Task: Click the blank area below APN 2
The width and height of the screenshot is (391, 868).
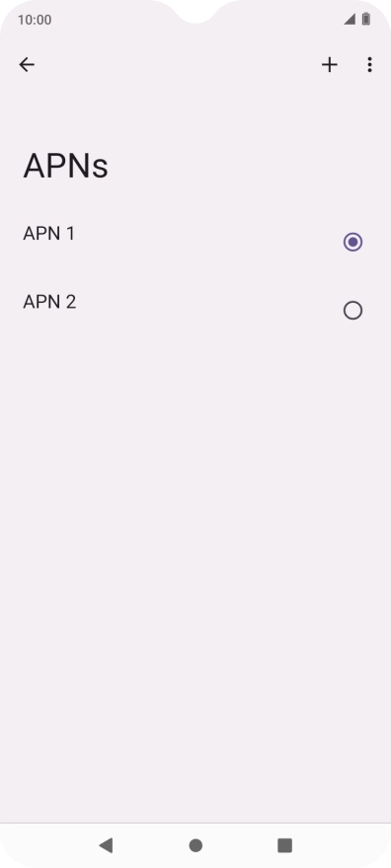Action: click(x=195, y=553)
